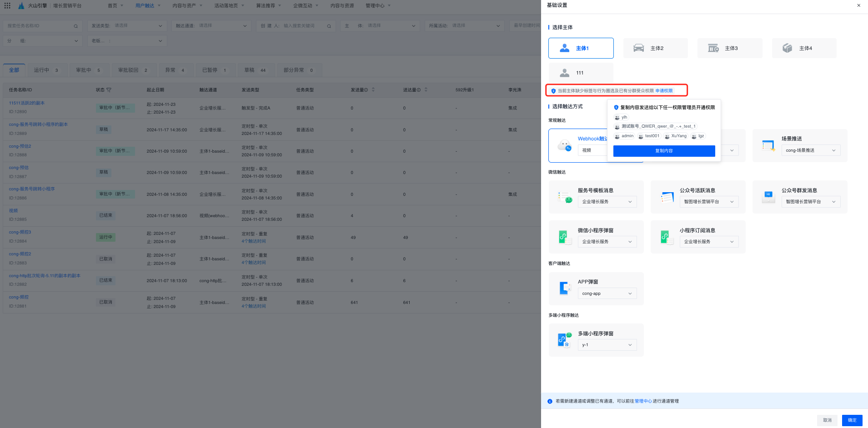Click the Webhook cloud icon
Image resolution: width=868 pixels, height=428 pixels.
pos(565,145)
